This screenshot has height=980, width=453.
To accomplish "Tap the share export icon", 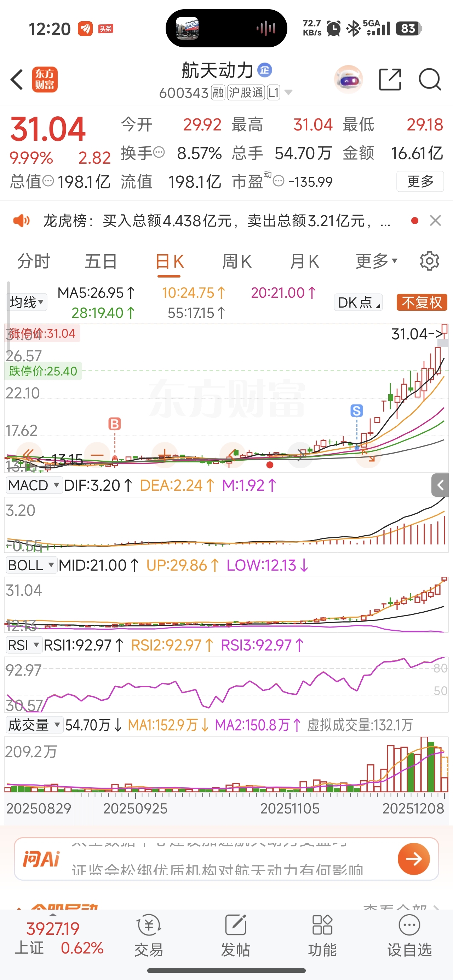I will (390, 80).
